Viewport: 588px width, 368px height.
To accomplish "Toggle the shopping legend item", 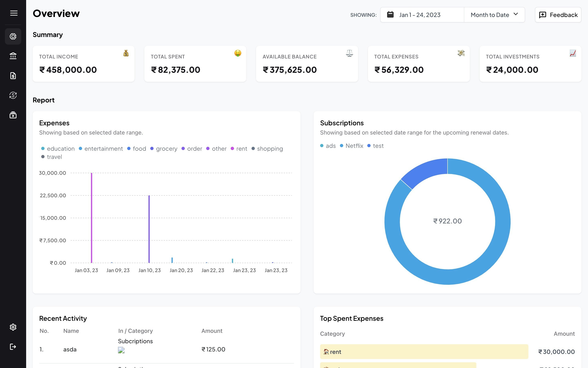I will click(267, 148).
